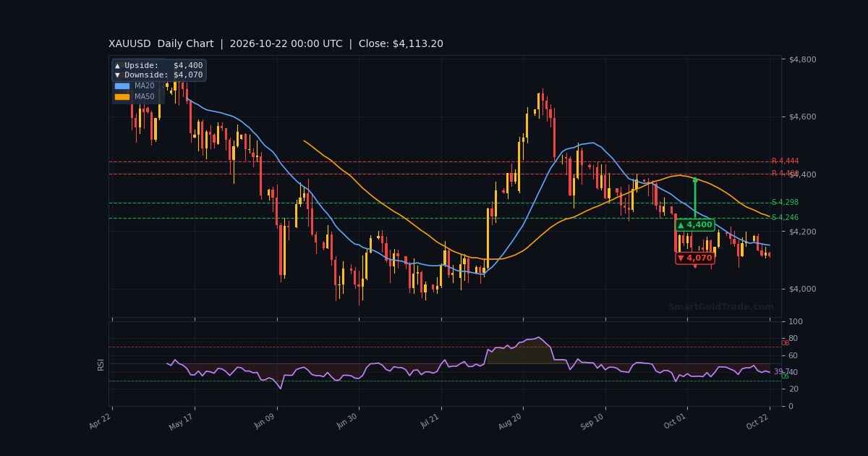Image resolution: width=868 pixels, height=456 pixels.
Task: Click the red 4,070 downside target label
Action: 694,258
